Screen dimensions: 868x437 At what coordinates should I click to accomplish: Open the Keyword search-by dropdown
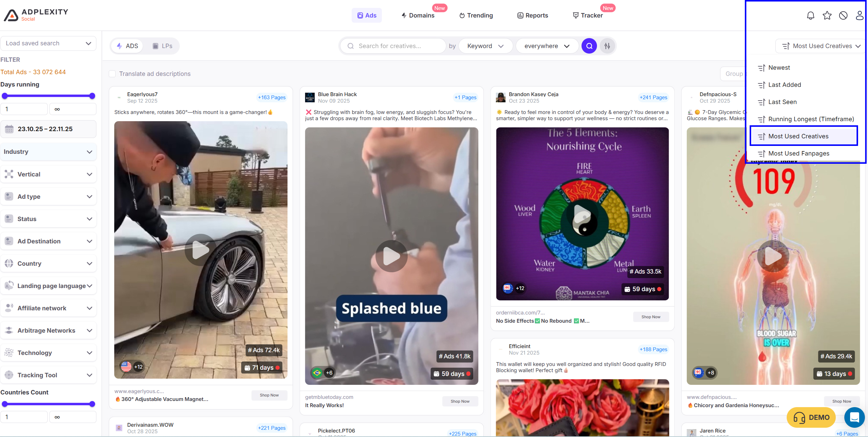point(485,46)
